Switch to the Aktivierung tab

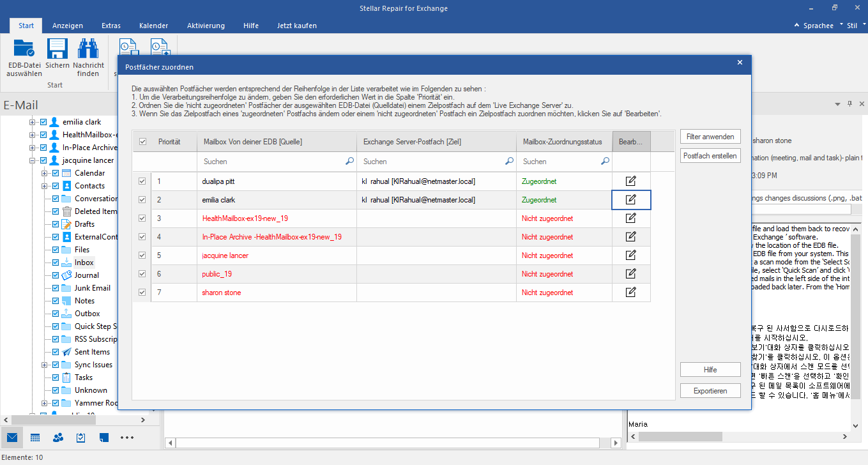pos(206,26)
